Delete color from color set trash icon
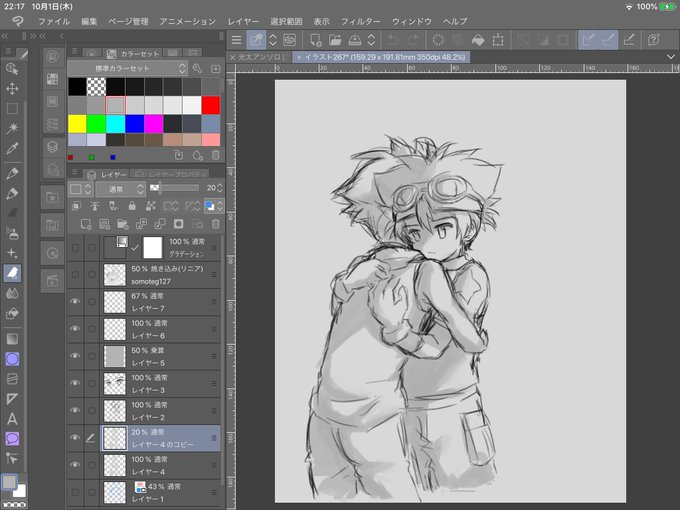Image resolution: width=680 pixels, height=510 pixels. coord(216,155)
